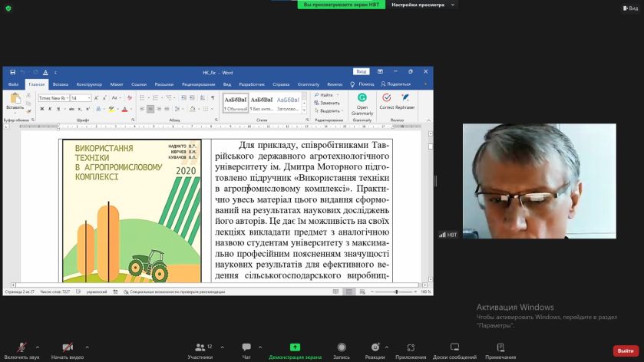
Task: Click the shared document's vertical scrollbar
Action: click(x=430, y=207)
